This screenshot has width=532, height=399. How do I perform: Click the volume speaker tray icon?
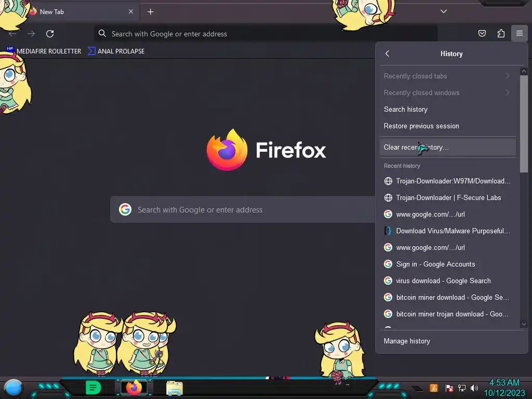[x=474, y=388]
